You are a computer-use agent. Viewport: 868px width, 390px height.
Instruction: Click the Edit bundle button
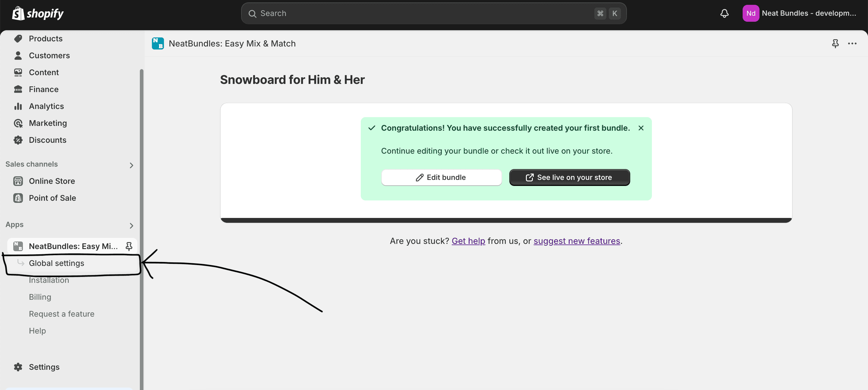click(441, 177)
